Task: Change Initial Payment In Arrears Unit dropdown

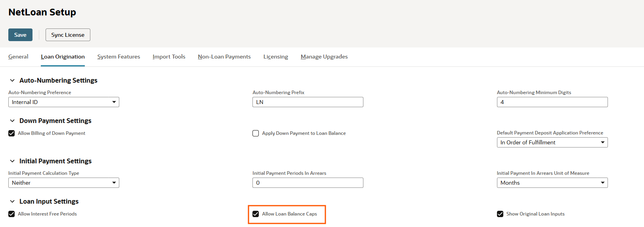Action: (x=552, y=183)
